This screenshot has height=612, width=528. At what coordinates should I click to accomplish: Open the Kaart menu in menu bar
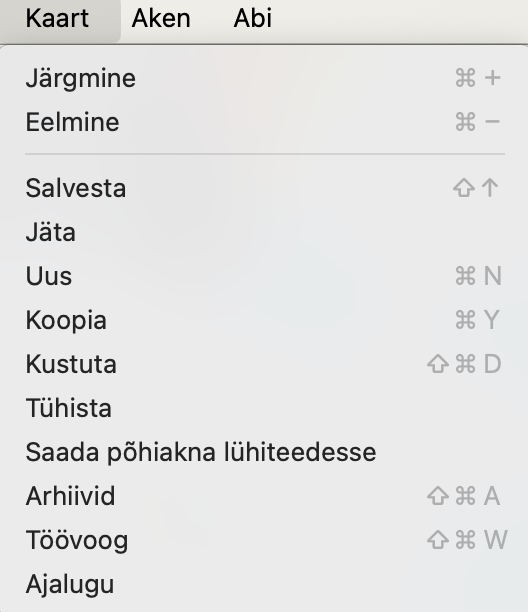(x=57, y=19)
